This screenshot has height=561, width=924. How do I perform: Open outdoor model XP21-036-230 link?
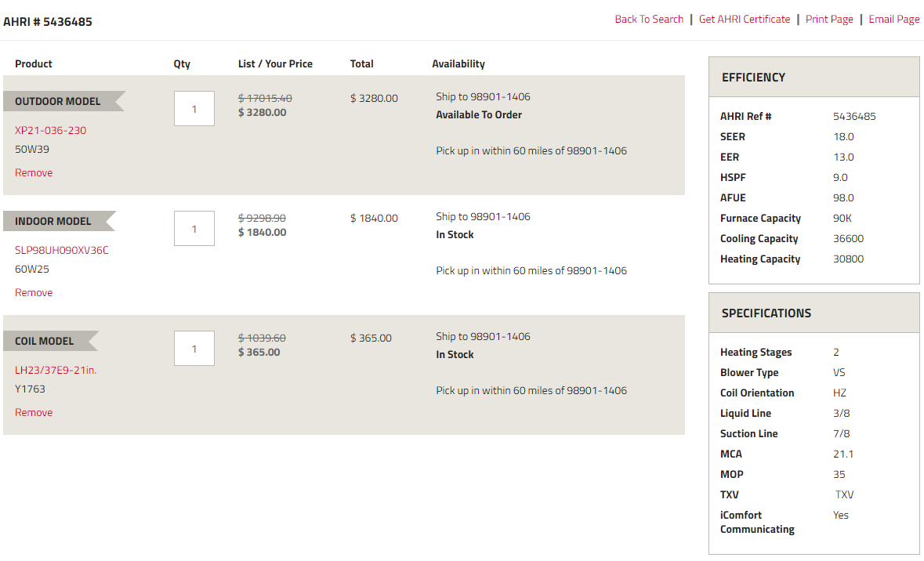[51, 130]
